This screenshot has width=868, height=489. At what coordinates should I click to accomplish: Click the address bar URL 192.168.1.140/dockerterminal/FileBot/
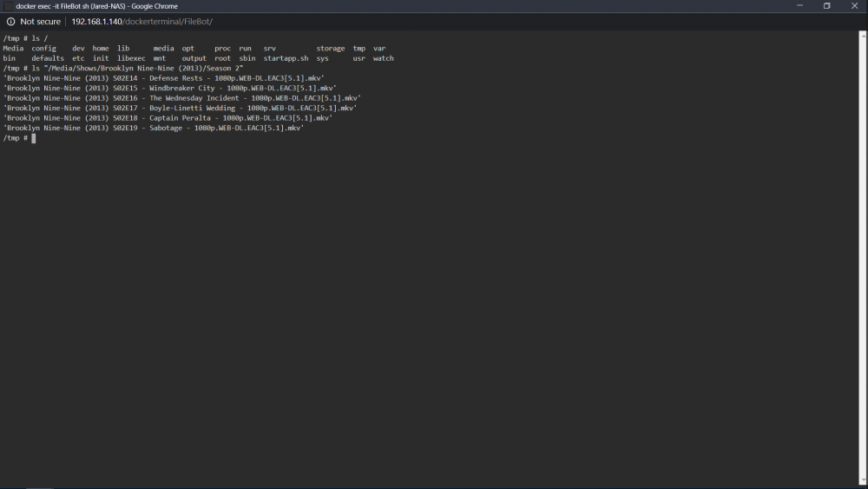141,22
